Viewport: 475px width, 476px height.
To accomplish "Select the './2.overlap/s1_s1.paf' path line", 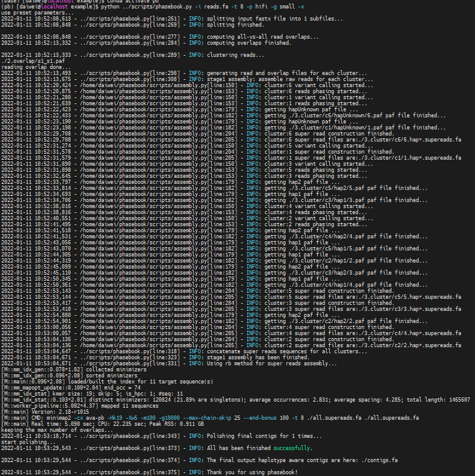I will click(x=33, y=61).
